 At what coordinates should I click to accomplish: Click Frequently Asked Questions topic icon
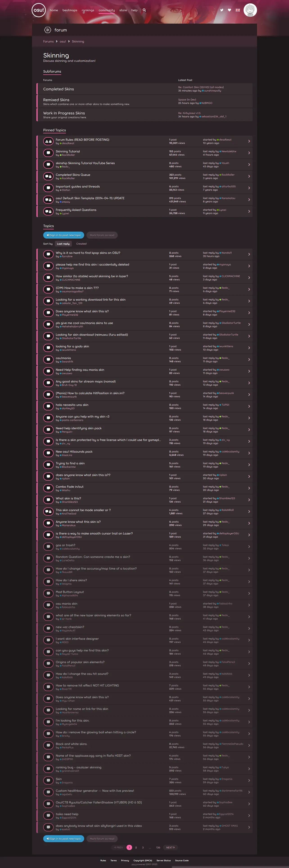(x=49, y=211)
